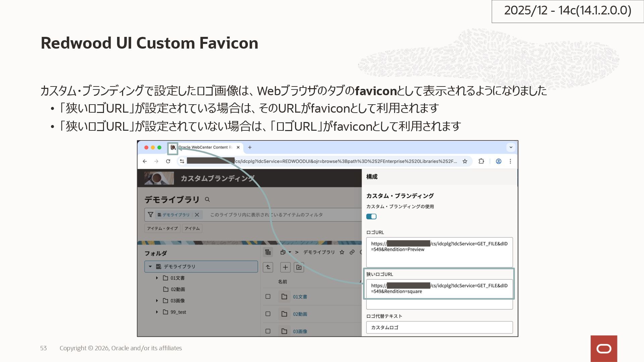Image resolution: width=644 pixels, height=362 pixels.
Task: Click the アイテム・タイプ filter chip
Action: coord(162,228)
